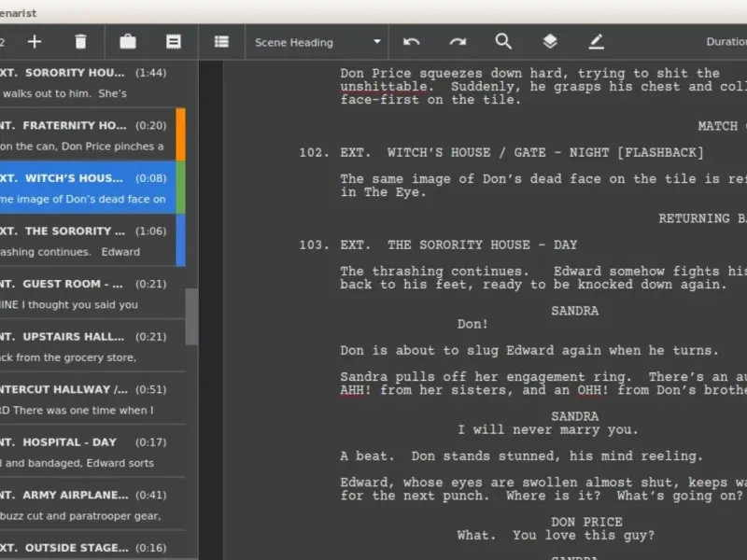
Task: Click the misspelled word 'unshittable'
Action: click(384, 87)
